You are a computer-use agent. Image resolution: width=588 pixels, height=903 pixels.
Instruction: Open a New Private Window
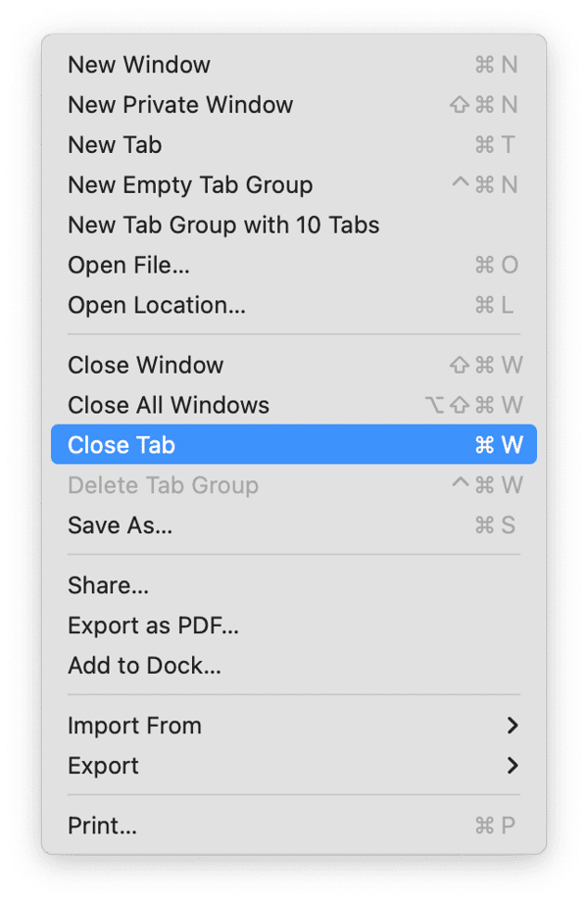pos(180,105)
